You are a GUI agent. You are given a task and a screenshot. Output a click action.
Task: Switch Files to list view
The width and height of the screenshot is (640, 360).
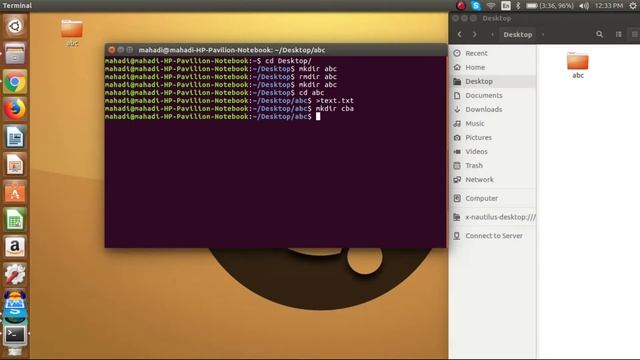(619, 34)
